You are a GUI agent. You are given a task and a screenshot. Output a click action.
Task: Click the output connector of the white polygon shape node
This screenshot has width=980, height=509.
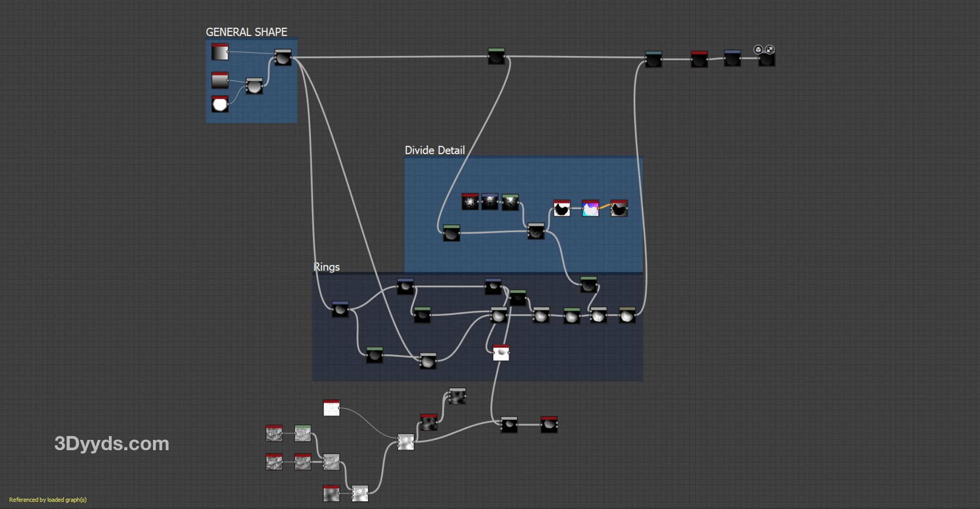click(x=229, y=105)
